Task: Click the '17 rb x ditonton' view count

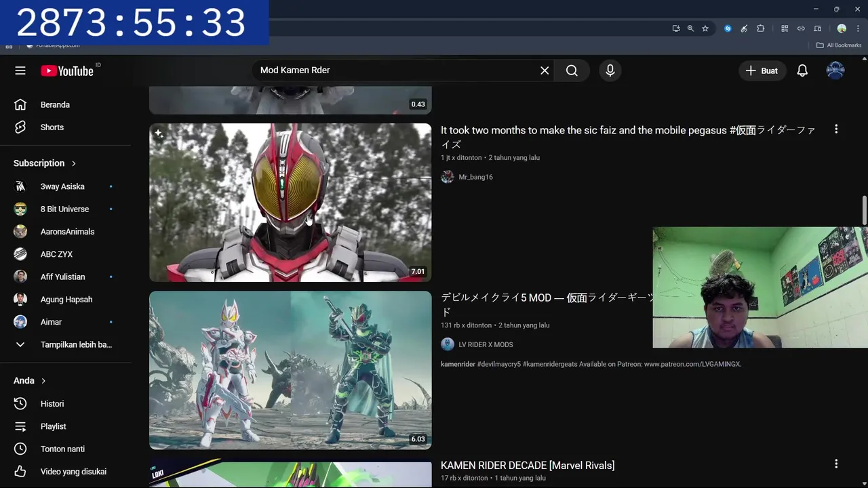Action: (465, 478)
